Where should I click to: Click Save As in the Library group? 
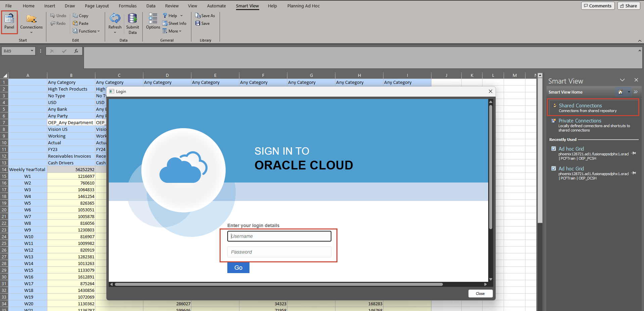click(205, 16)
